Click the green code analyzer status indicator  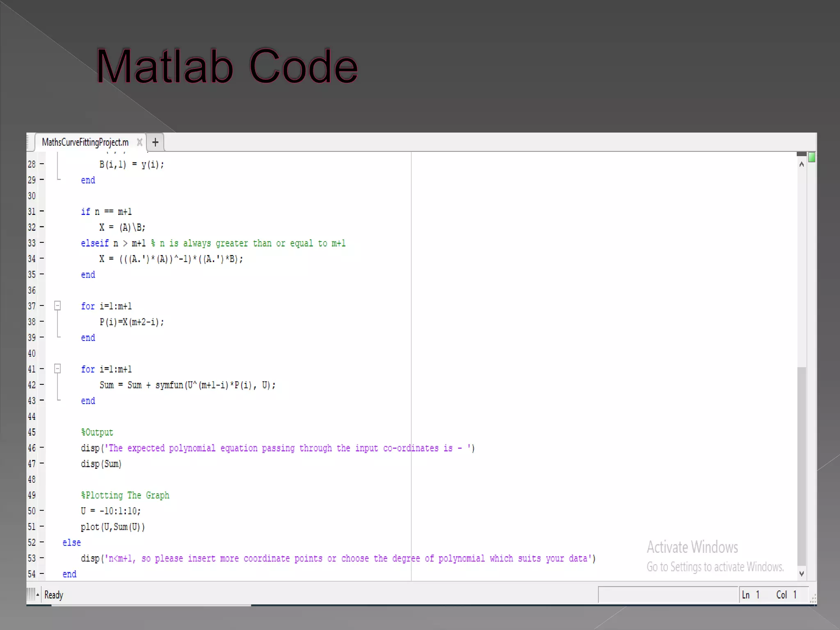pos(811,157)
